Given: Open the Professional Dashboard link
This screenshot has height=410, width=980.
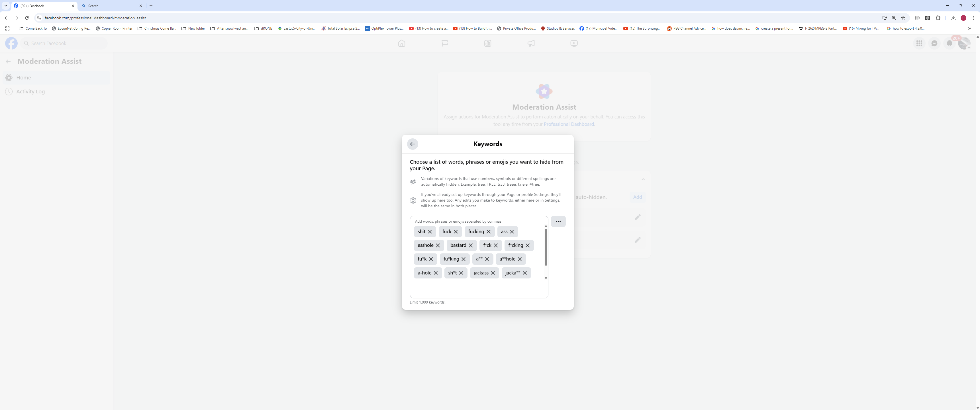Looking at the screenshot, I should click(x=569, y=124).
